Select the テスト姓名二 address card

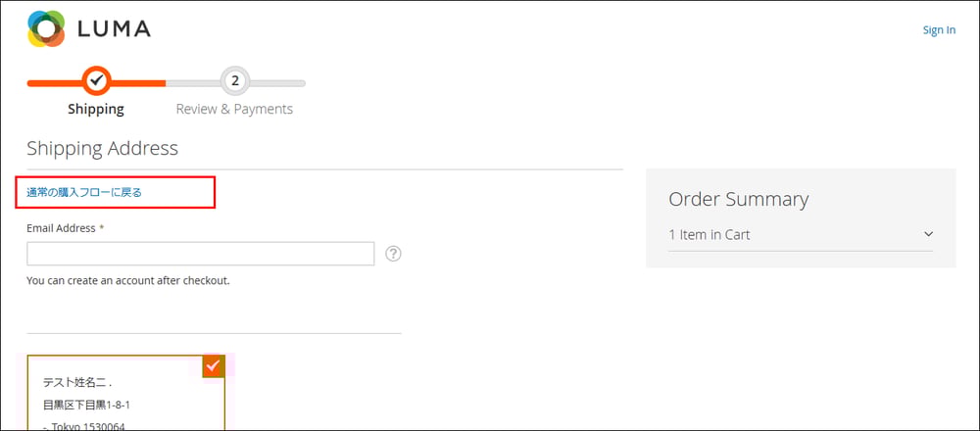click(125, 393)
